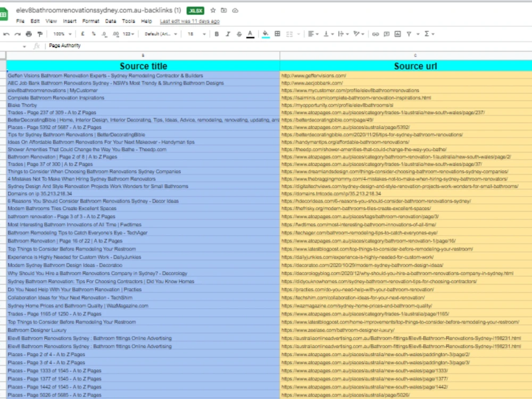Toggle italic formatting
The height and width of the screenshot is (399, 532).
point(228,34)
